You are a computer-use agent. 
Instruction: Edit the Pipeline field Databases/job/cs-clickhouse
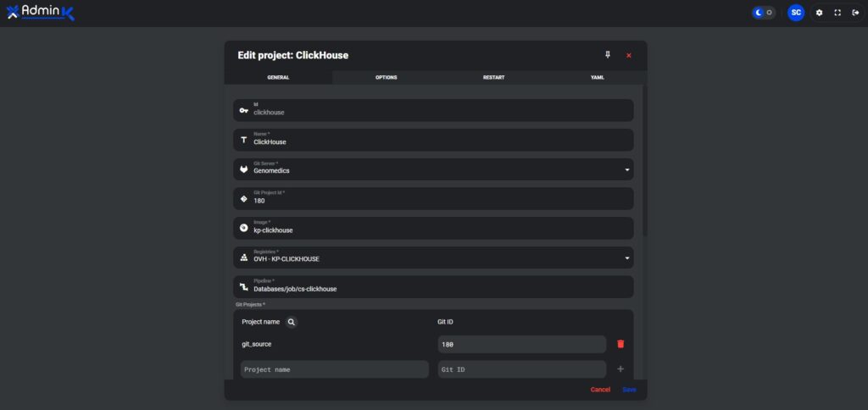tap(433, 286)
